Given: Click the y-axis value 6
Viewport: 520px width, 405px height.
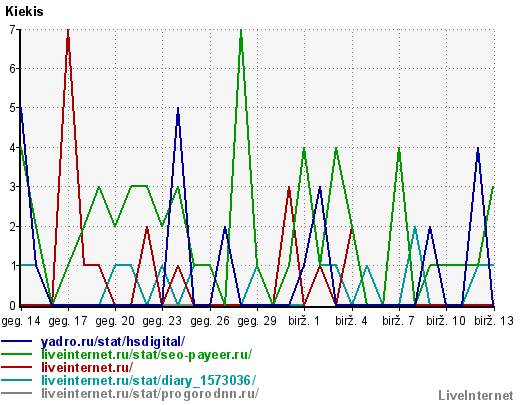Looking at the screenshot, I should click(x=12, y=69).
